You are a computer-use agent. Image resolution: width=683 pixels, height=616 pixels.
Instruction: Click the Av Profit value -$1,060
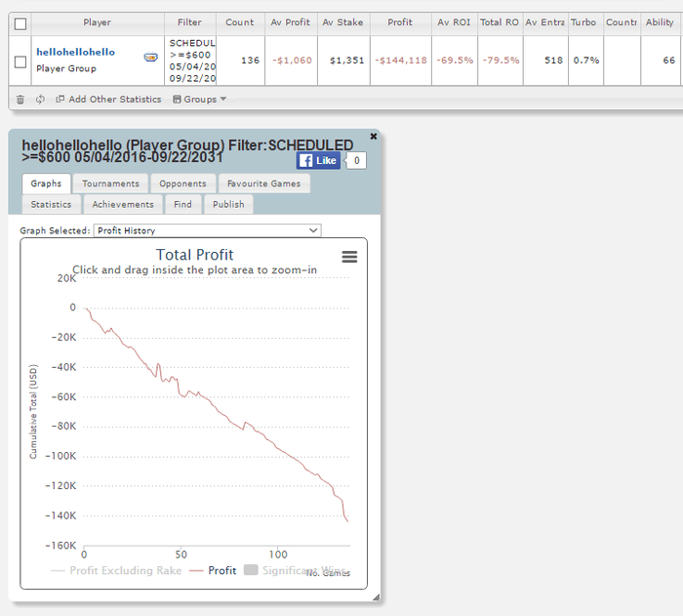[292, 61]
